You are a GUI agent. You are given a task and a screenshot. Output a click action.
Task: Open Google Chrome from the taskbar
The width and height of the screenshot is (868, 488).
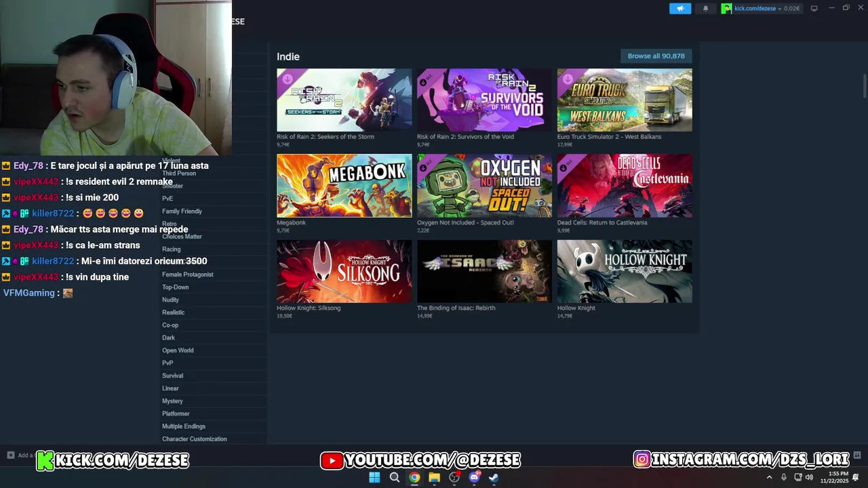pos(414,477)
